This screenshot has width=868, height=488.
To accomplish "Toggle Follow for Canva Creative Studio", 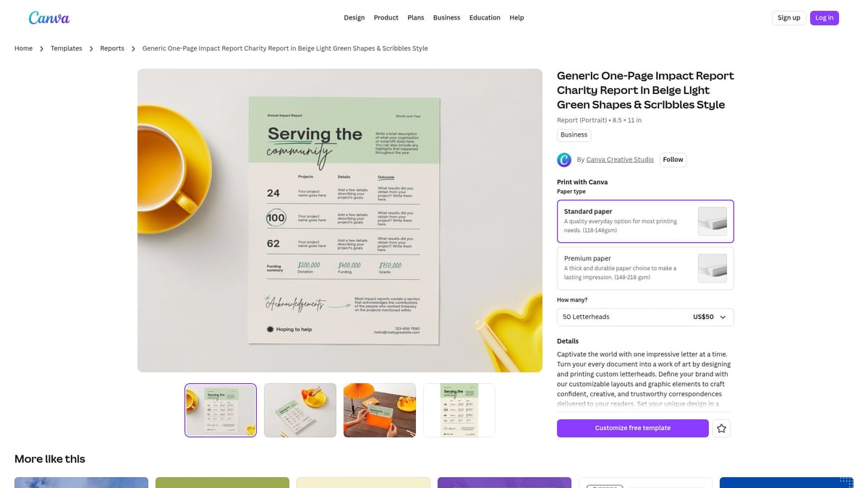I will coord(673,159).
